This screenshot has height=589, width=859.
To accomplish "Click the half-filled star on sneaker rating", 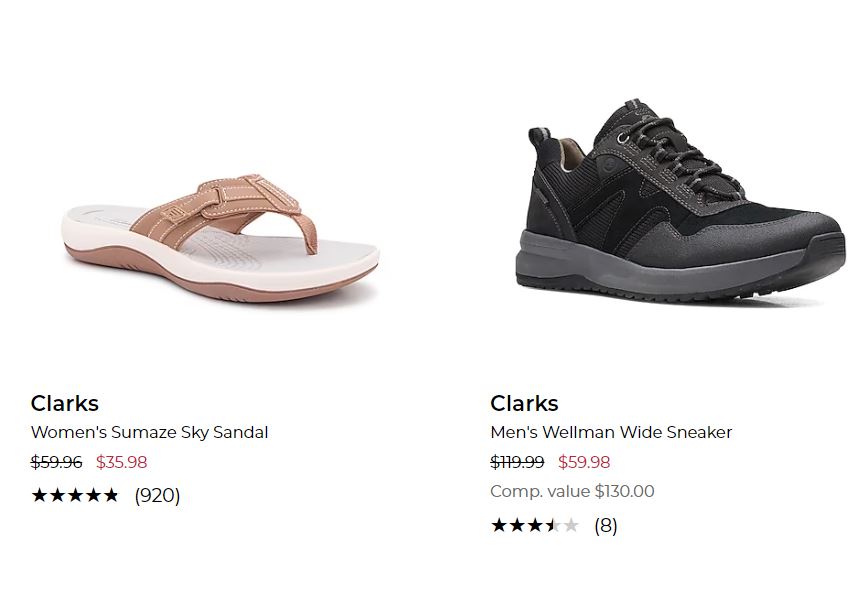I will tap(553, 525).
